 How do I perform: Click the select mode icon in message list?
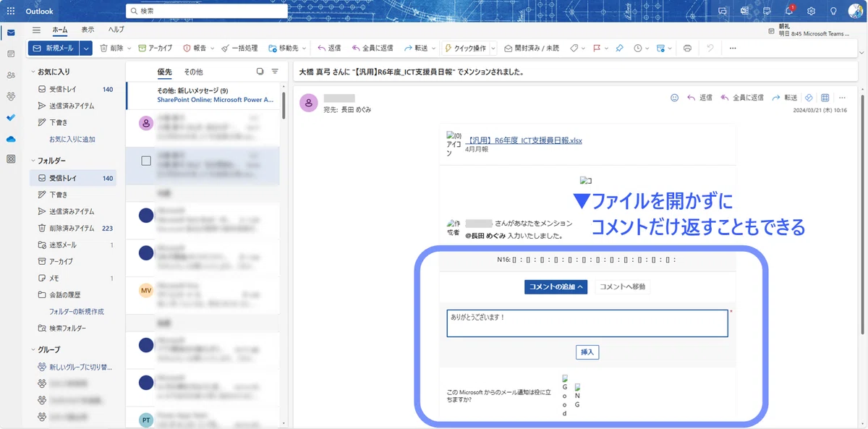tap(260, 72)
